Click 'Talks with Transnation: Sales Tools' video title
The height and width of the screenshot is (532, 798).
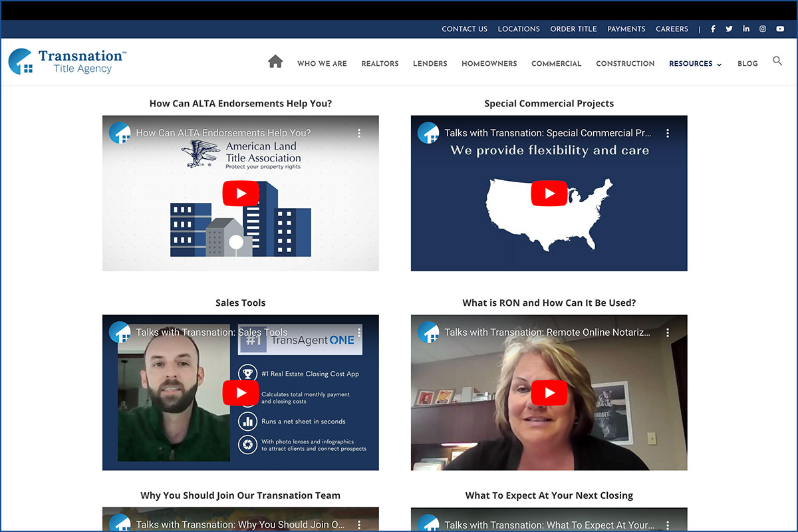211,332
